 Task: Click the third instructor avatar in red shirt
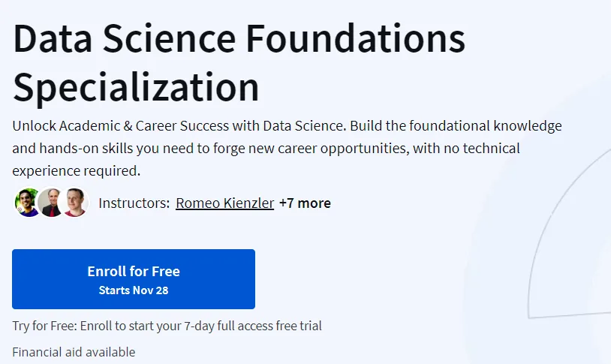click(x=75, y=203)
